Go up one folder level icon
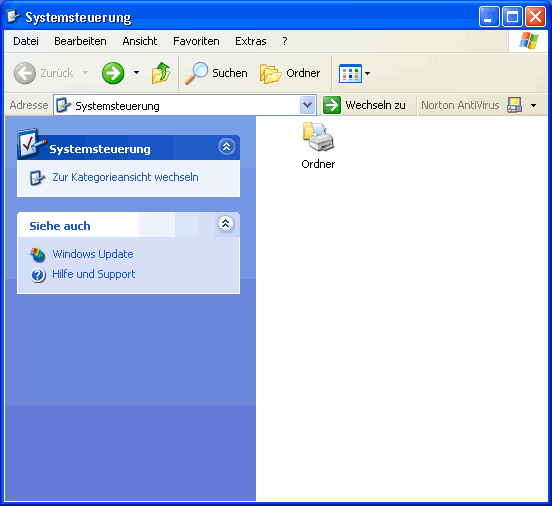This screenshot has height=506, width=552. point(161,73)
